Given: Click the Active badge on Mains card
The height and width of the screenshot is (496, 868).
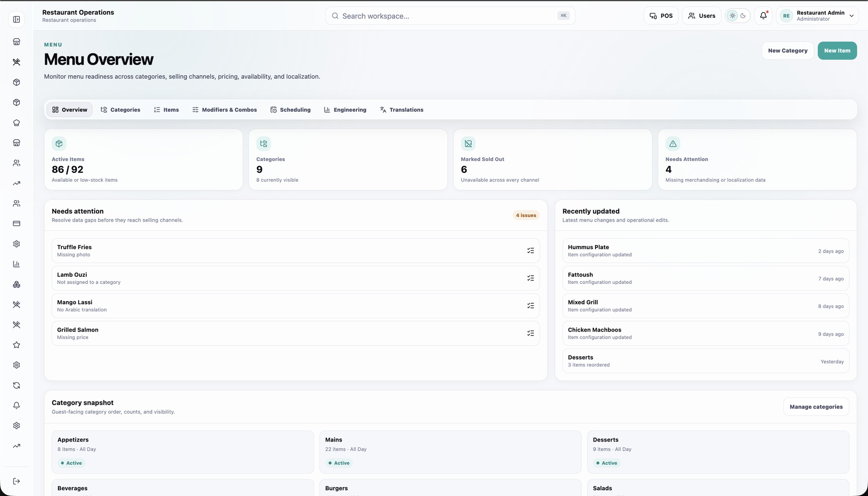Looking at the screenshot, I should pyautogui.click(x=339, y=463).
